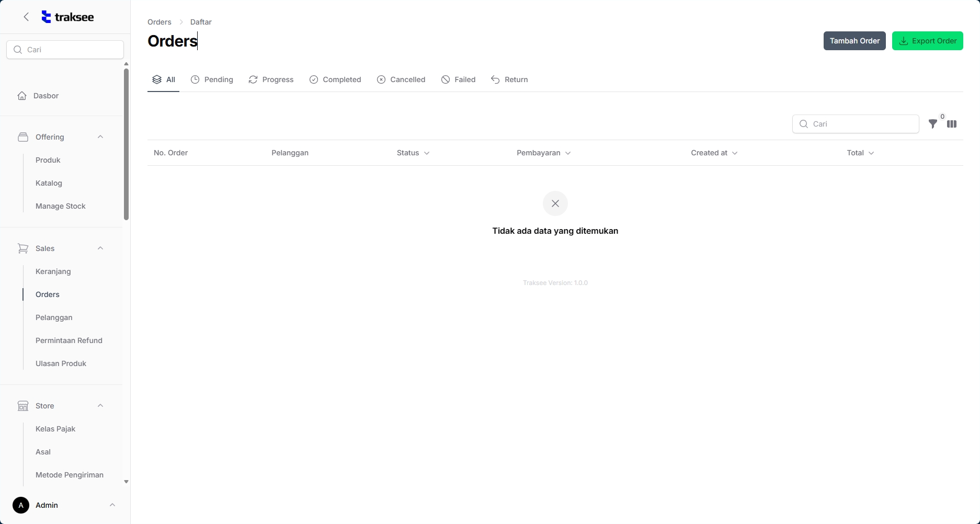Open Permintaan Refund in the sidebar

pyautogui.click(x=69, y=340)
